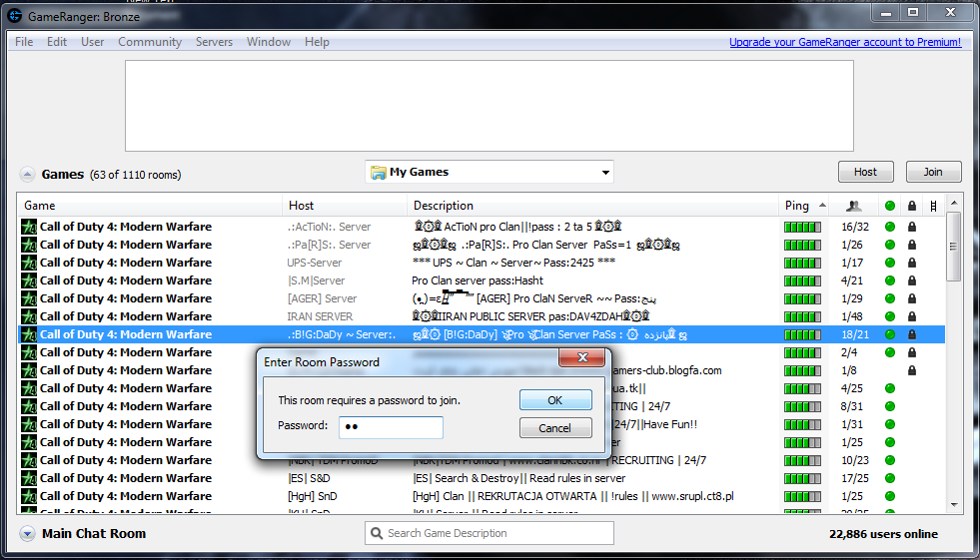Select the .:AcTioN:. Server host entry
980x560 pixels.
pyautogui.click(x=329, y=227)
